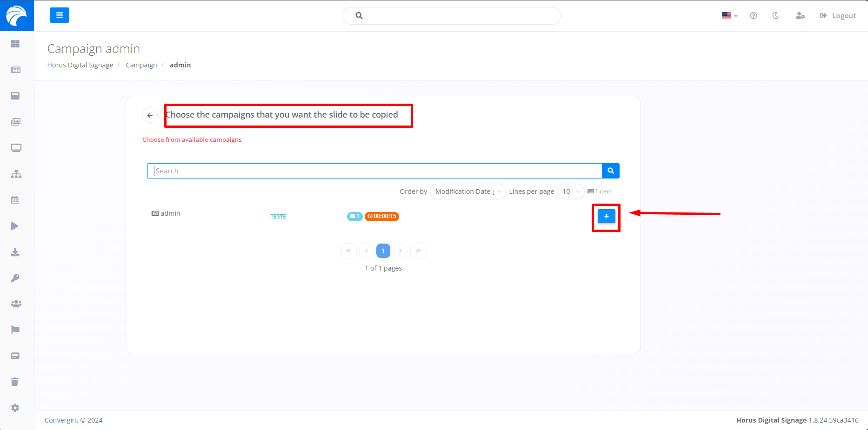Click the play icon in sidebar
The image size is (868, 430).
pyautogui.click(x=15, y=226)
